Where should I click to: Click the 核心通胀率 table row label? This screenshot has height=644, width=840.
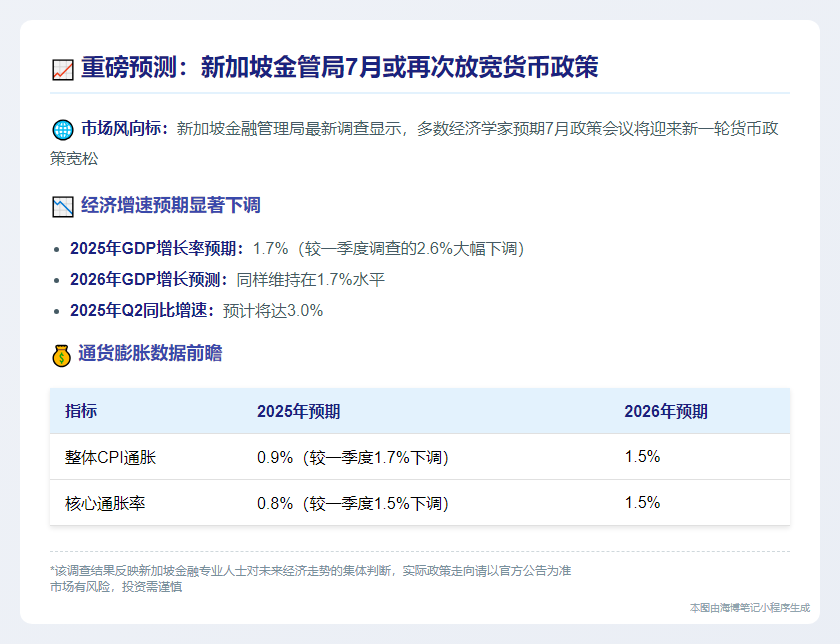pyautogui.click(x=105, y=503)
